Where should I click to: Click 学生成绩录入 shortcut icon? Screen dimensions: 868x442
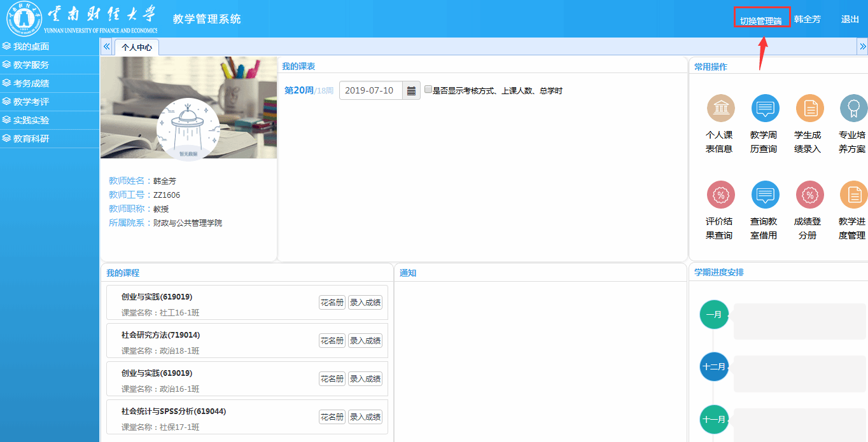click(809, 109)
